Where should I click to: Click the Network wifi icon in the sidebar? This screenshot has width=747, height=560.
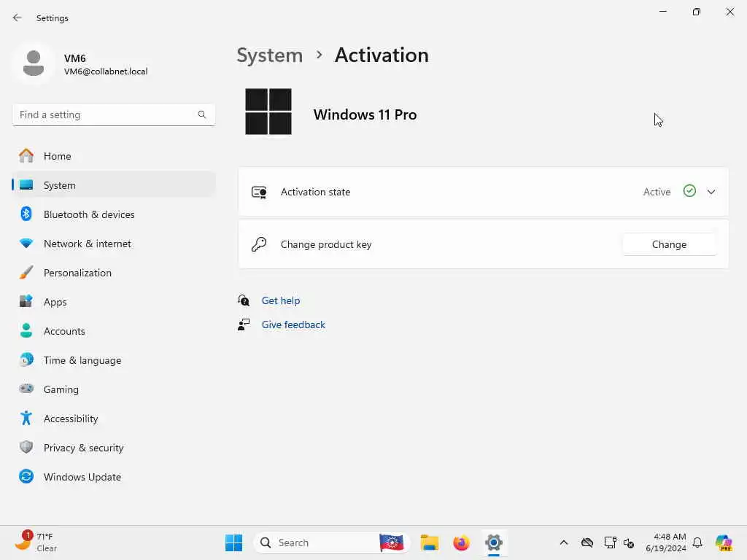26,244
